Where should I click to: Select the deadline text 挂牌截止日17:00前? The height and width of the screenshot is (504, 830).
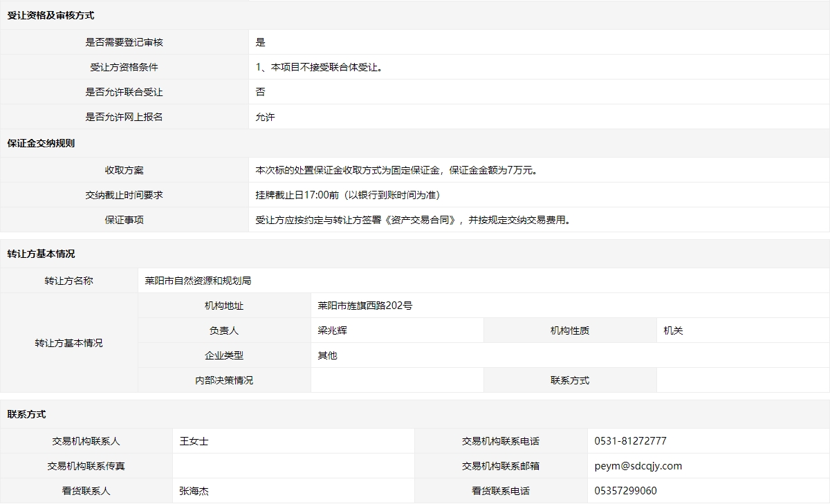[x=297, y=195]
